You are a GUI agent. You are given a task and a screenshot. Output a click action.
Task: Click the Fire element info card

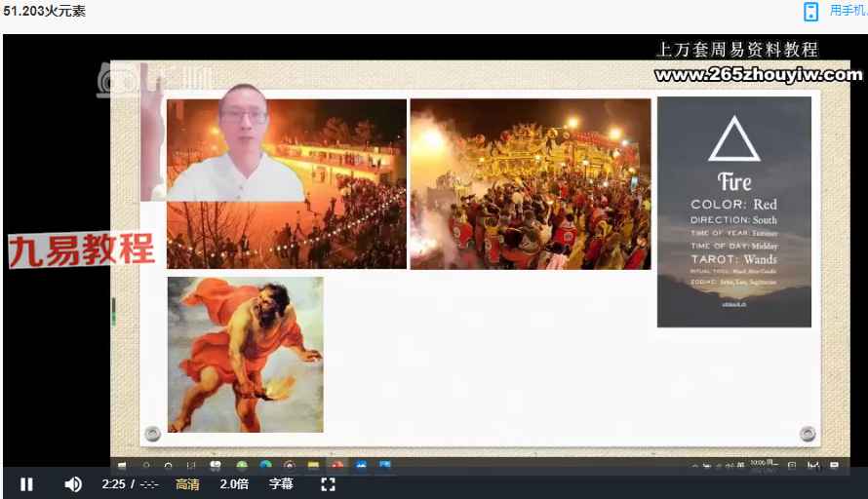[733, 211]
